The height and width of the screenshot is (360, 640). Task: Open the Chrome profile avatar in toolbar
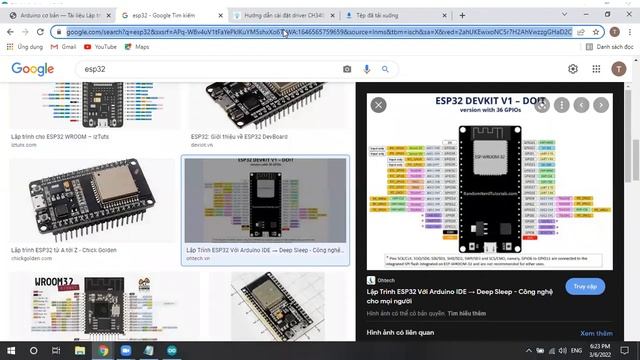[614, 32]
